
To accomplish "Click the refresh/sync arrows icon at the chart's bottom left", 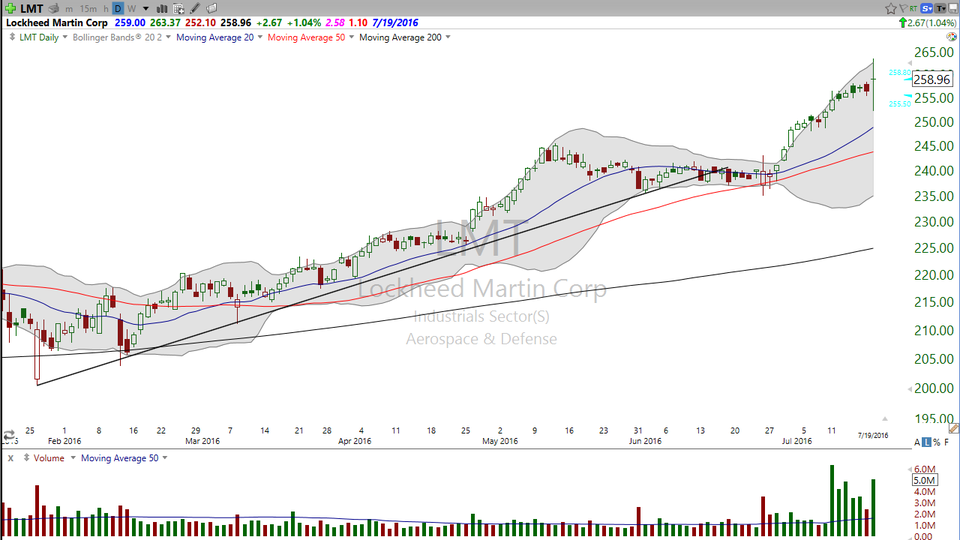I will [9, 437].
